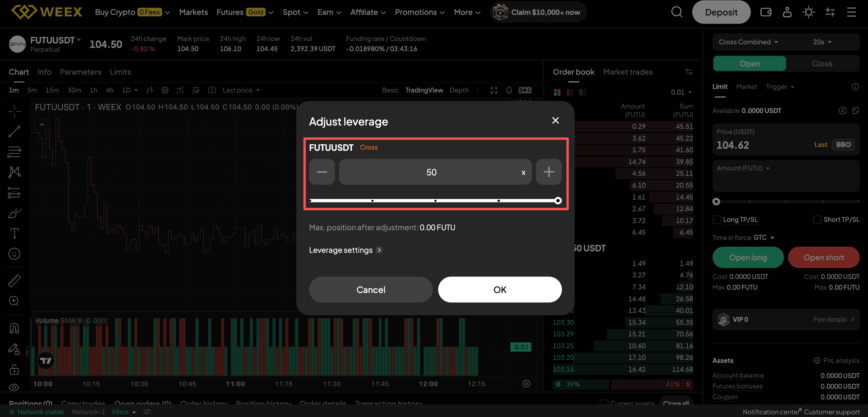Open Leverage settings link

coord(345,250)
